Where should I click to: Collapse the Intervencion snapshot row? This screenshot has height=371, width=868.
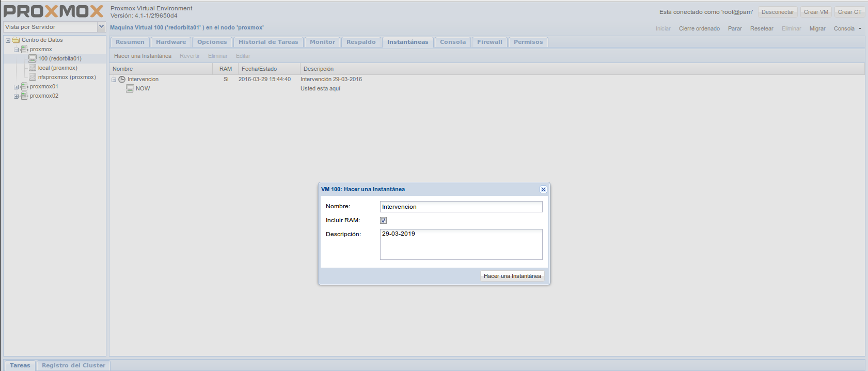point(114,80)
